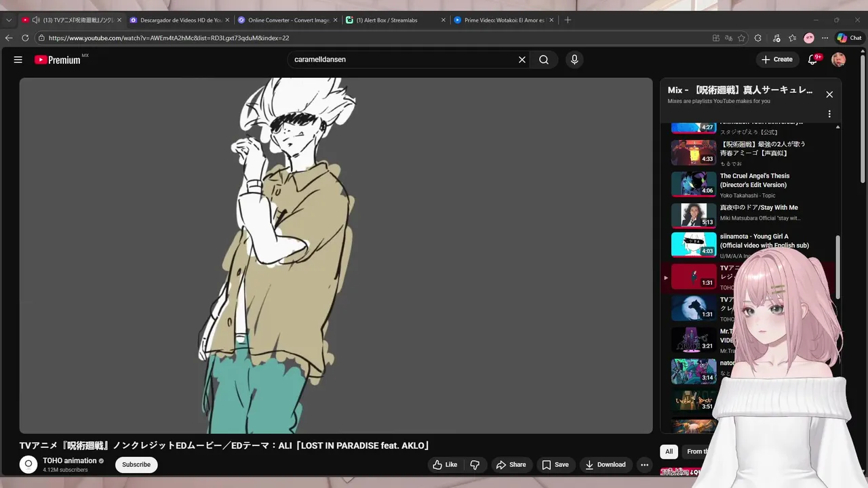868x488 pixels.
Task: Open the notifications bell
Action: (x=812, y=60)
